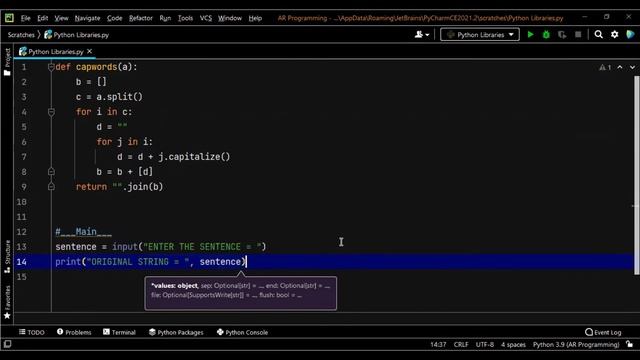This screenshot has height=360, width=640.
Task: Open the Python Console tool window
Action: (x=242, y=332)
